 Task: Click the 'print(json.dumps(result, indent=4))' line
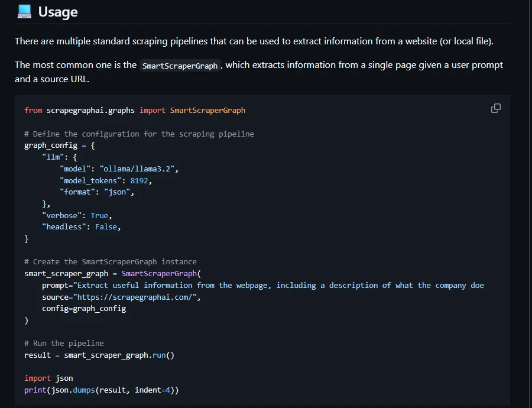[x=102, y=390]
